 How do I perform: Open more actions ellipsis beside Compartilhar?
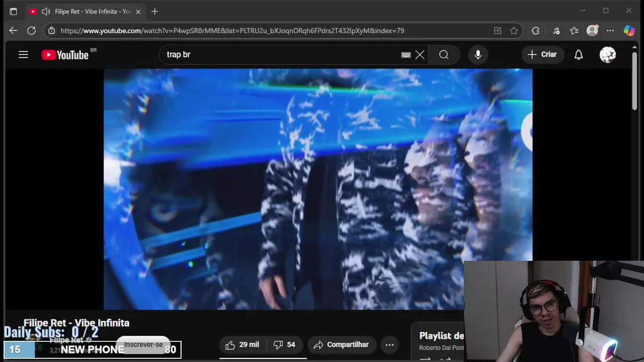(x=389, y=344)
